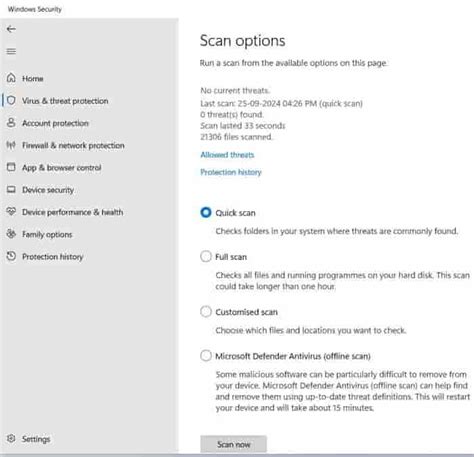Viewport: 474px width, 457px height.
Task: Open Firewall & network protection section
Action: (x=73, y=146)
